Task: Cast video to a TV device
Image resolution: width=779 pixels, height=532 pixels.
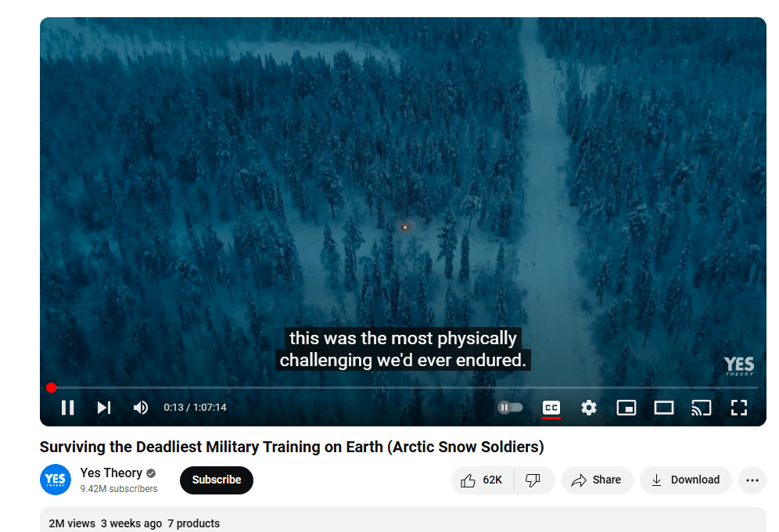Action: (702, 408)
